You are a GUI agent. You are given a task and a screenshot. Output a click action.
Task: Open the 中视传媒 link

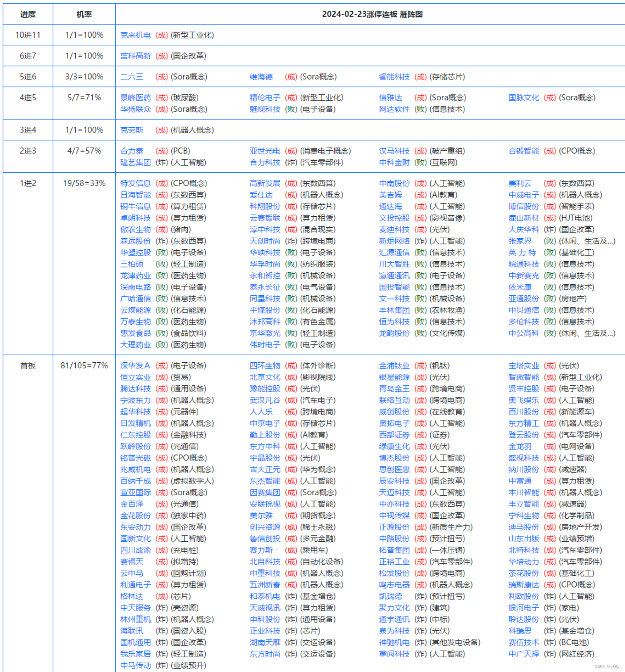pyautogui.click(x=394, y=516)
